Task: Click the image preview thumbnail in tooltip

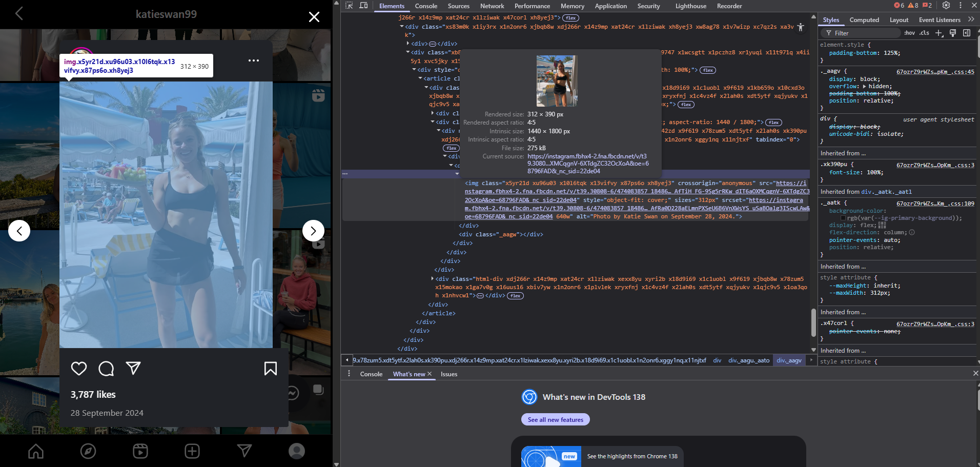Action: (557, 81)
